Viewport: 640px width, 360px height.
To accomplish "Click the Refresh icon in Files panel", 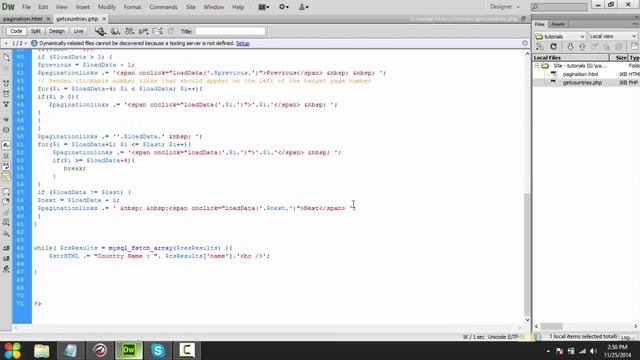I will [x=553, y=47].
